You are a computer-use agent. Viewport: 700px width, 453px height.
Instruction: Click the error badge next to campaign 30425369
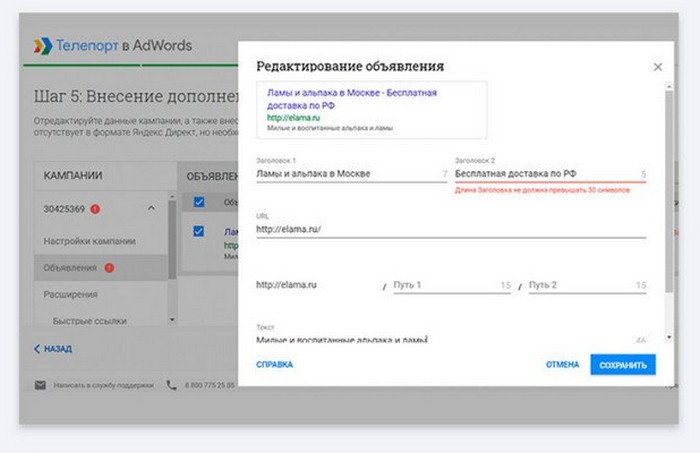click(95, 209)
